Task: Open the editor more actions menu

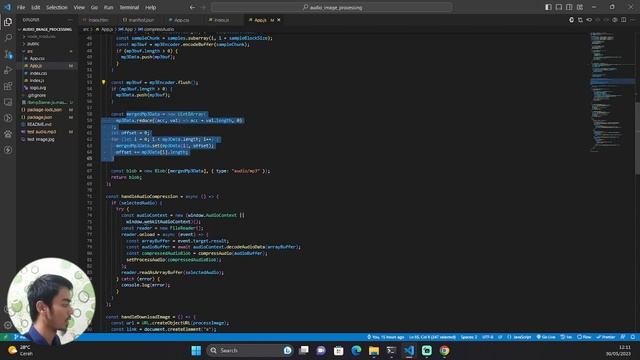Action: (x=633, y=20)
